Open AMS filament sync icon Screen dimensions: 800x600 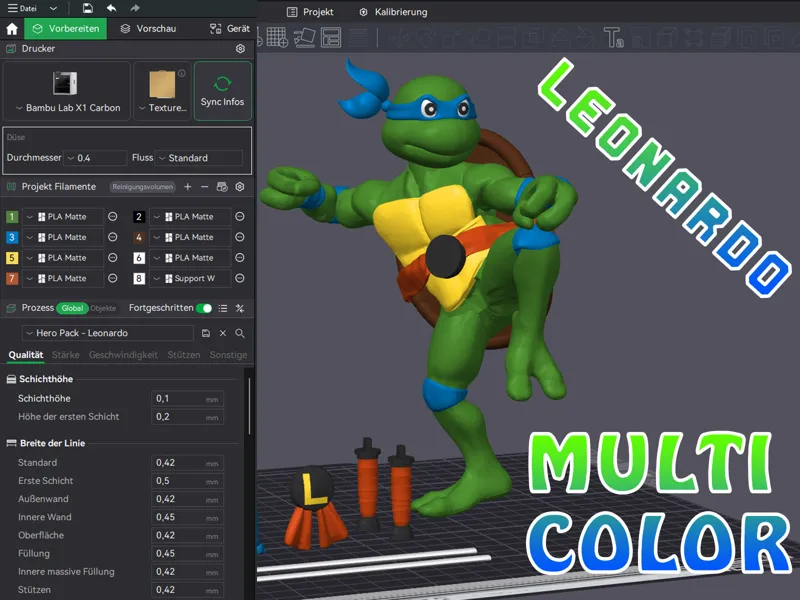[222, 187]
